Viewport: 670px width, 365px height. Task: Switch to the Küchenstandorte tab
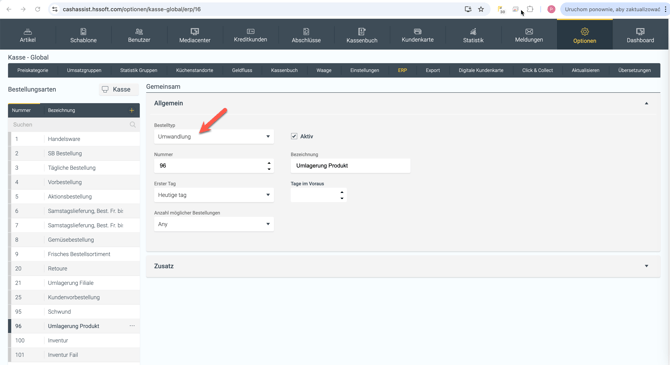(x=194, y=70)
